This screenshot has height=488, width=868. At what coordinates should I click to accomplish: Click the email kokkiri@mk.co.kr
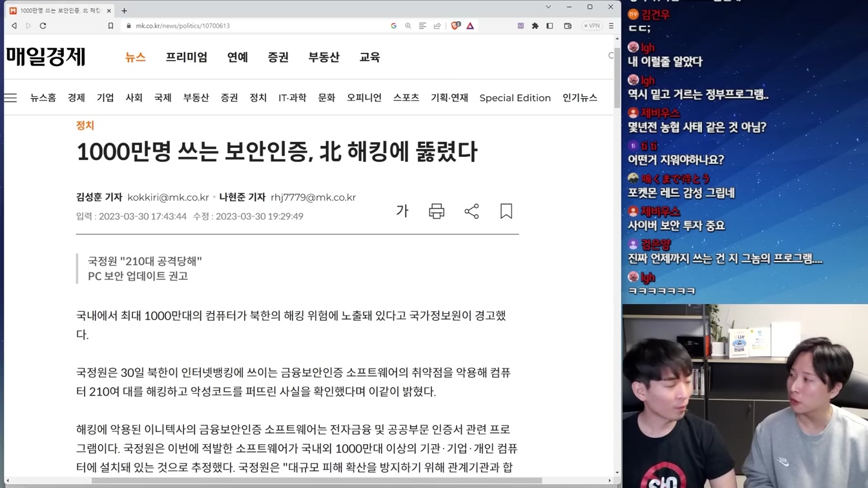point(168,197)
